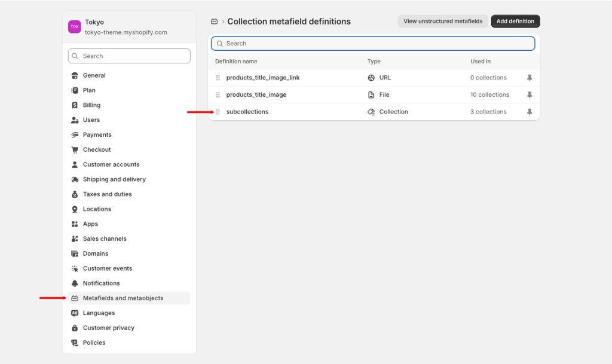Click the pin icon for products_title_image_link
The image size is (612, 364).
click(530, 78)
